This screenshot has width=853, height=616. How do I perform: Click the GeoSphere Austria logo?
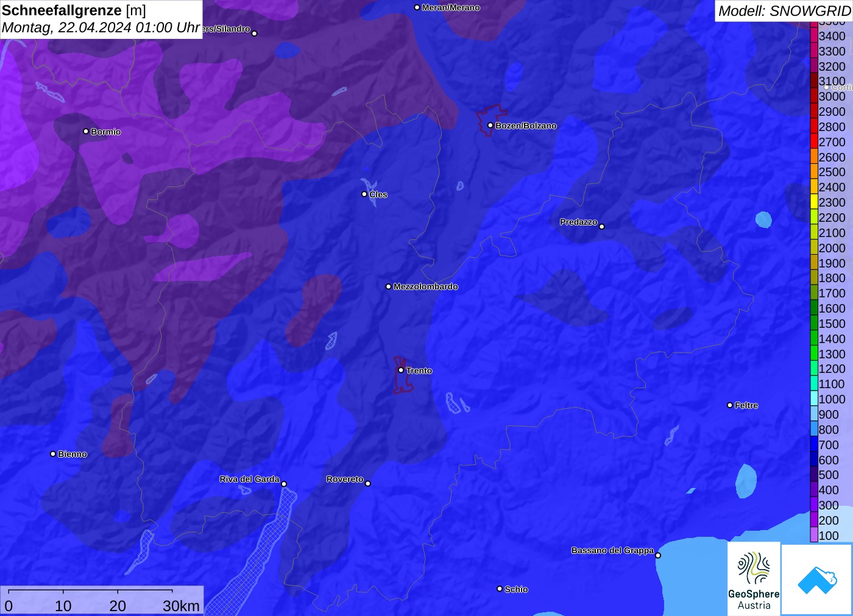[754, 578]
